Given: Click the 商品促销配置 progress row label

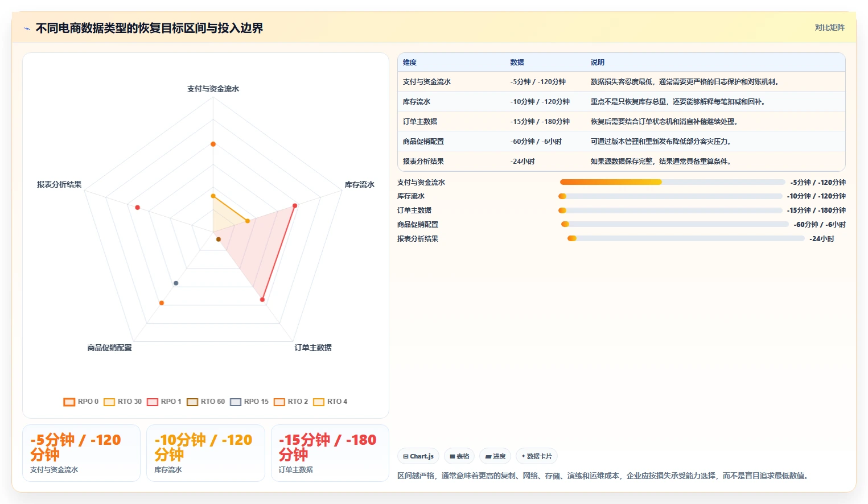Looking at the screenshot, I should pos(418,225).
